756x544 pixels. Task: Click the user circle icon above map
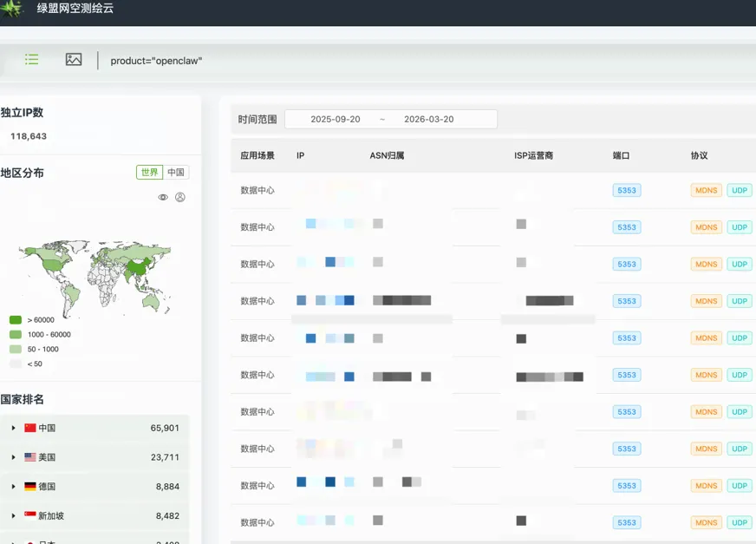pos(179,197)
